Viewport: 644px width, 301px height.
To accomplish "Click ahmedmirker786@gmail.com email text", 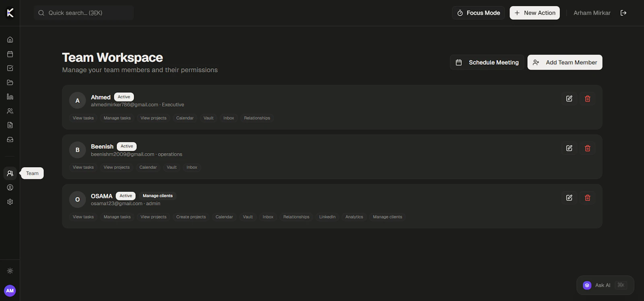I will point(124,104).
